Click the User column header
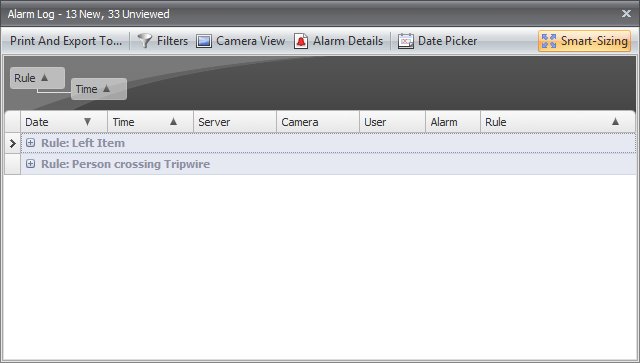The height and width of the screenshot is (363, 640). tap(393, 122)
